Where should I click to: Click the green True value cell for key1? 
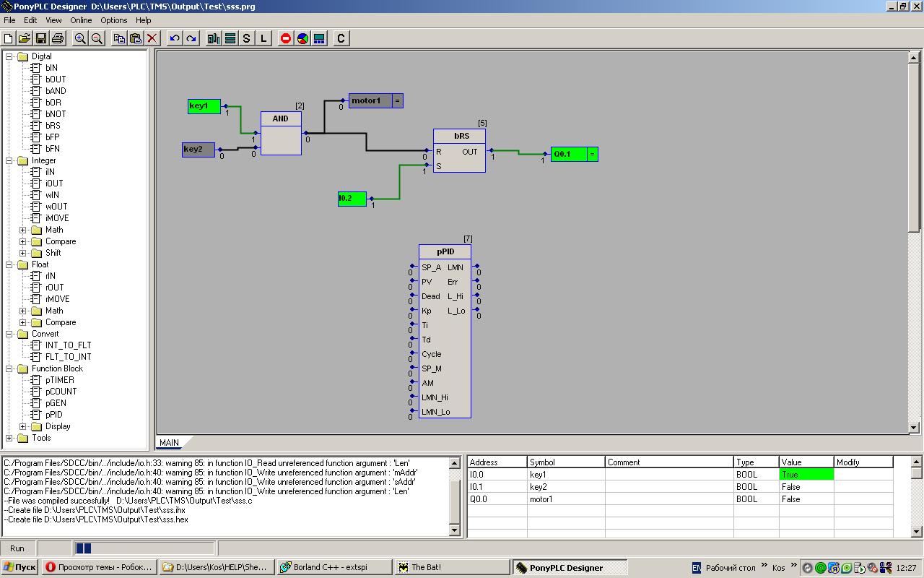click(806, 475)
